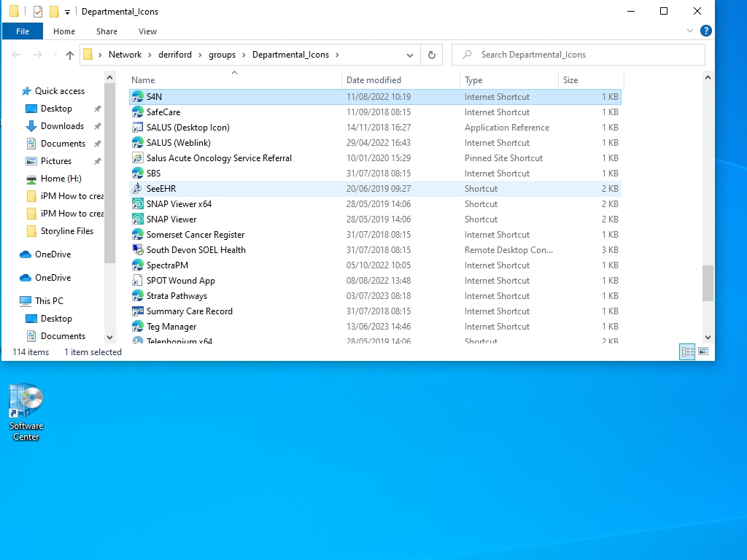Open the Share ribbon tab
The height and width of the screenshot is (560, 747).
point(107,31)
